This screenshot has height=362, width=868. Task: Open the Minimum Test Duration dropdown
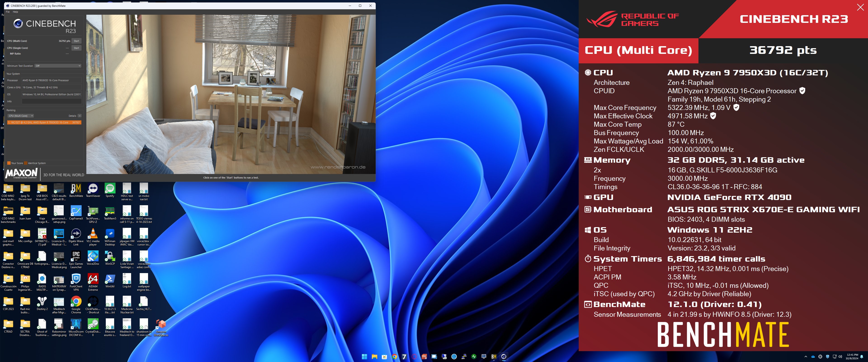tap(58, 66)
